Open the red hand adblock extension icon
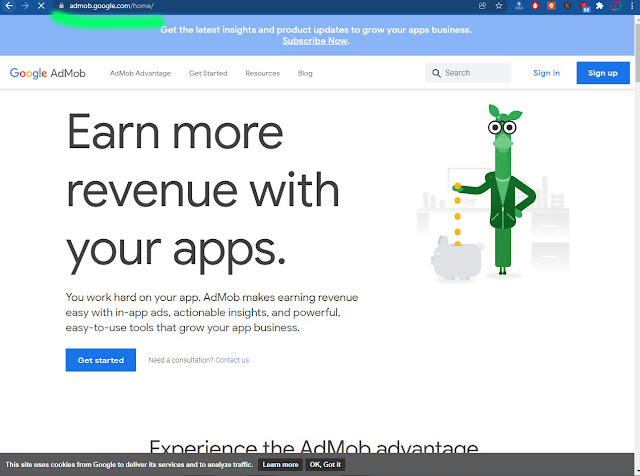Screen dimensions: 640x476 tap(535, 6)
